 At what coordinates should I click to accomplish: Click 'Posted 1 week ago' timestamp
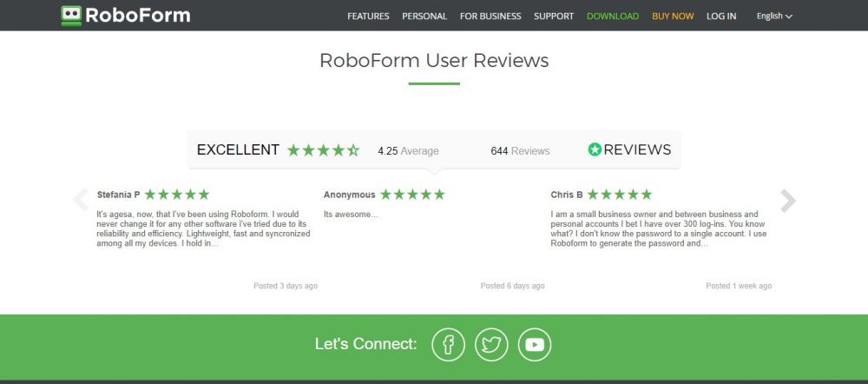point(739,286)
